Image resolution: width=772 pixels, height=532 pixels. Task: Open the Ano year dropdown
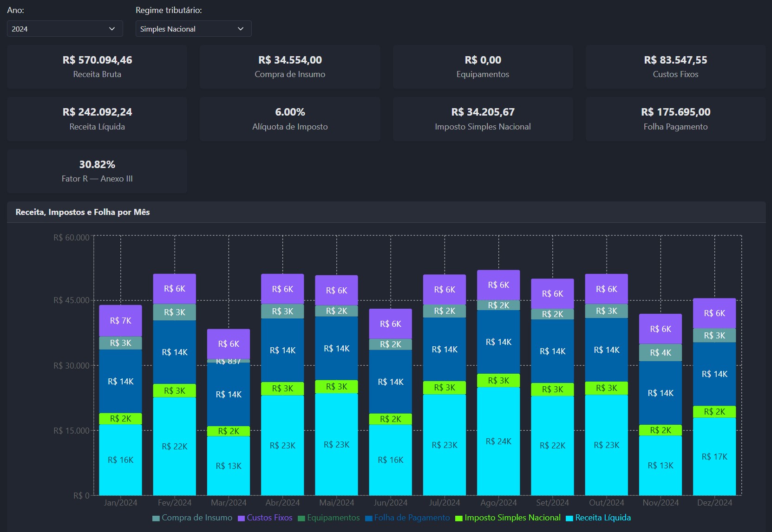point(65,29)
